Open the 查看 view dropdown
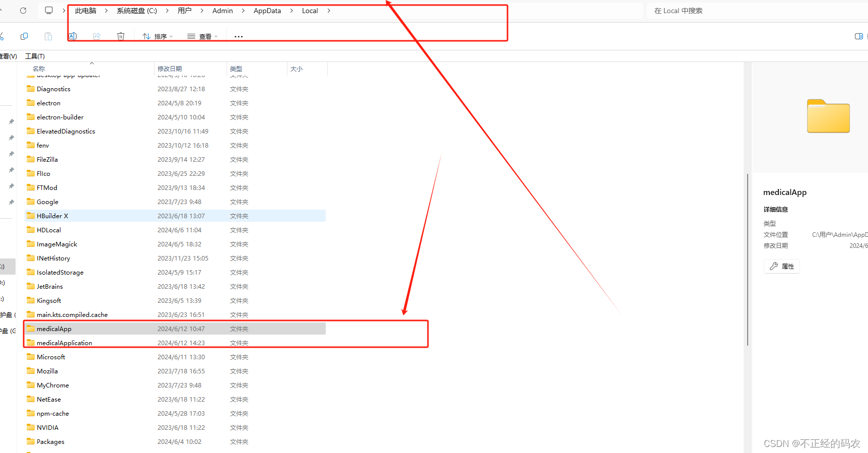This screenshot has height=453, width=868. pos(202,36)
